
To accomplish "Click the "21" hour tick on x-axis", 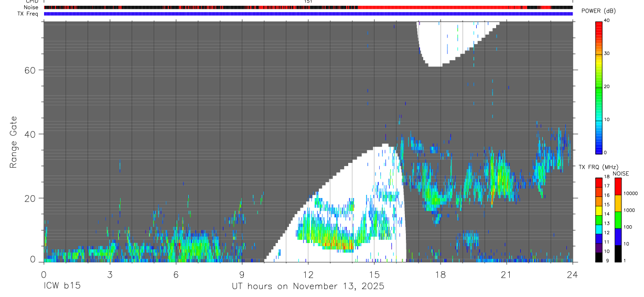I will [506, 274].
